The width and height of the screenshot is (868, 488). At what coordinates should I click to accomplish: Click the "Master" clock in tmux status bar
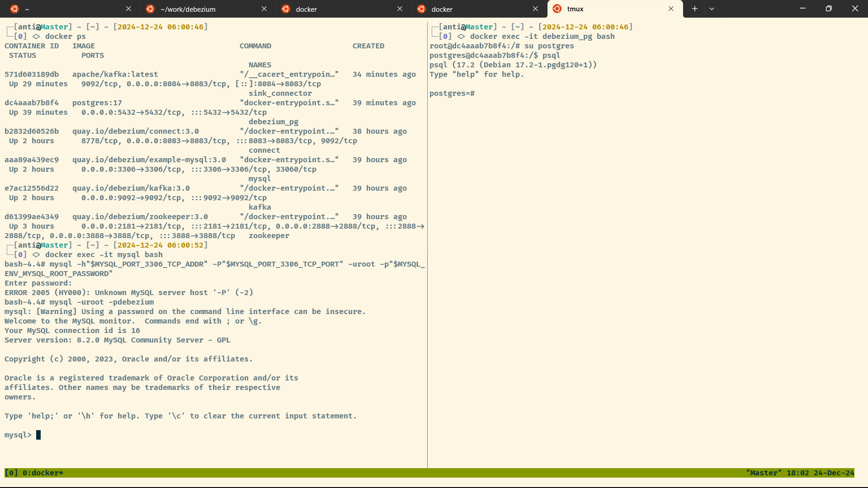(x=799, y=473)
